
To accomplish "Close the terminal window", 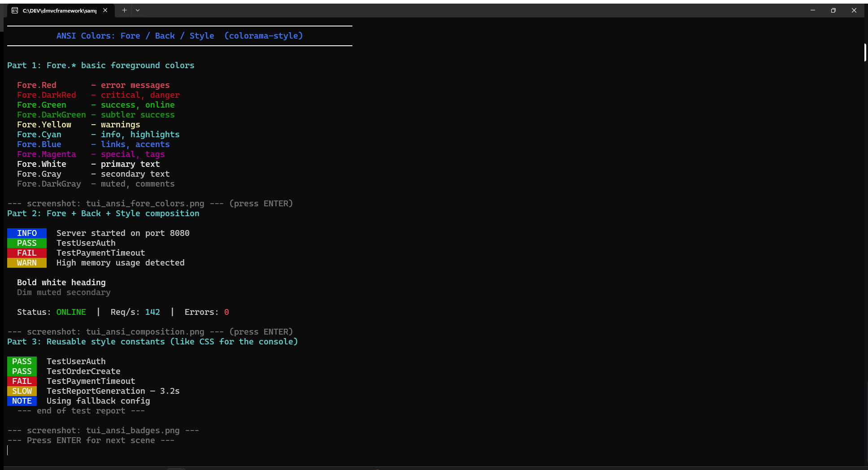I will pyautogui.click(x=854, y=10).
